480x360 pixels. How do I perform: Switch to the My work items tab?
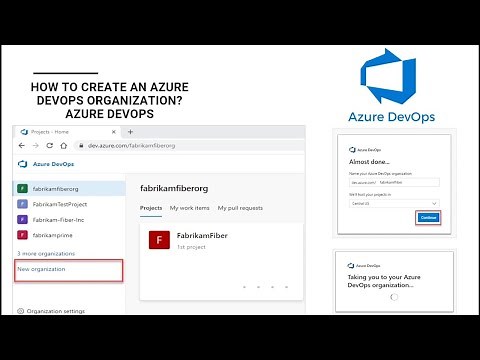coord(190,208)
